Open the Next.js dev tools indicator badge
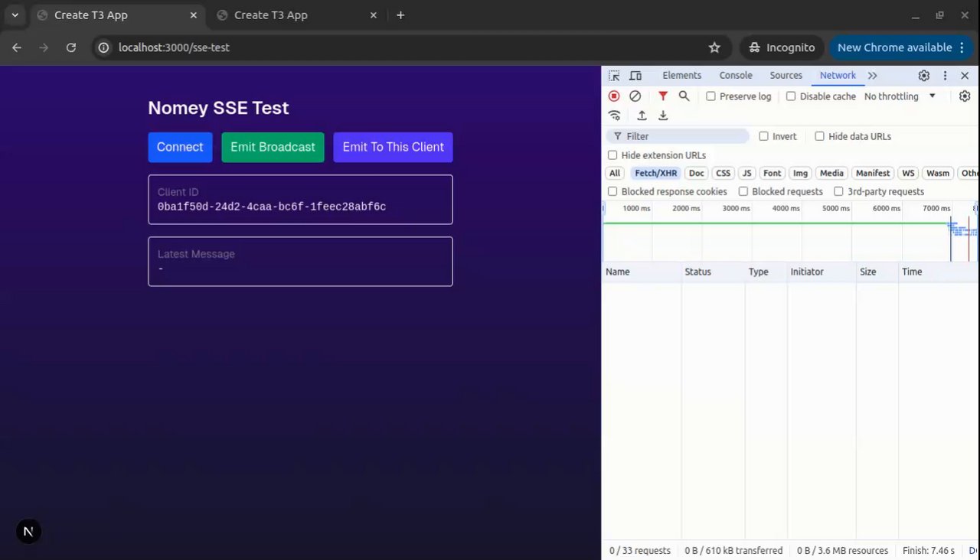The height and width of the screenshot is (560, 980). tap(28, 532)
